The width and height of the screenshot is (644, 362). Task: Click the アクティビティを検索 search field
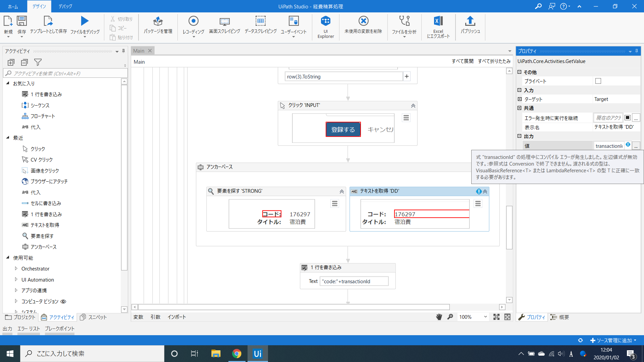click(x=66, y=73)
